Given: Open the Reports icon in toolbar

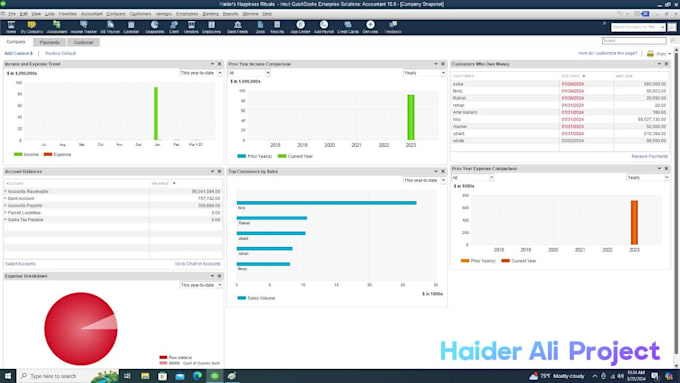Looking at the screenshot, I should 277,27.
